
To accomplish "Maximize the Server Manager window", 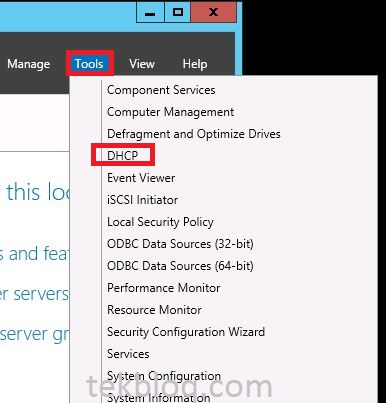I will pyautogui.click(x=178, y=13).
